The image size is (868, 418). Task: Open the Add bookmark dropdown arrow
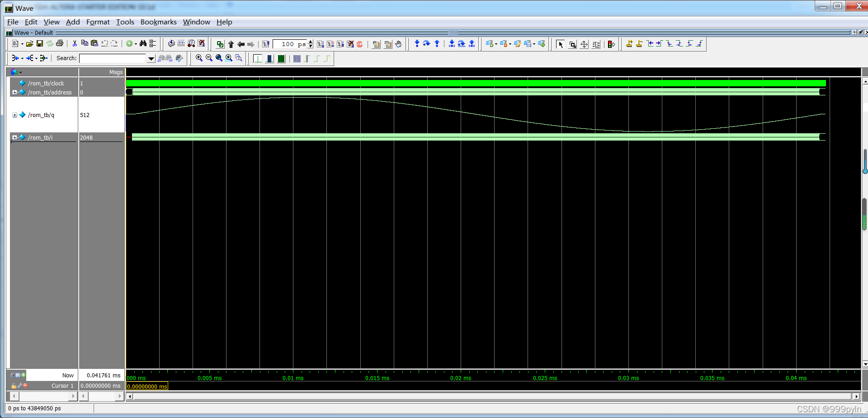click(496, 44)
